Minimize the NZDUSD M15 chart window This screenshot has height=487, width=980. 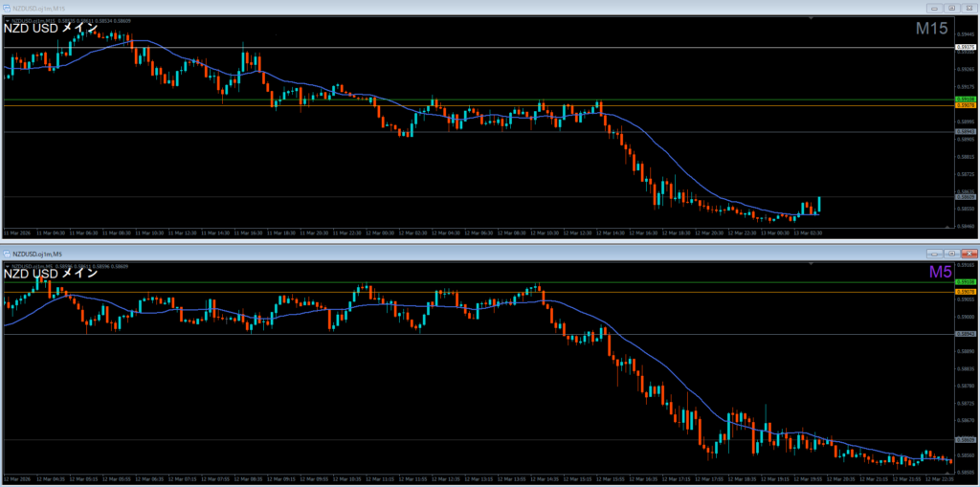pyautogui.click(x=935, y=8)
